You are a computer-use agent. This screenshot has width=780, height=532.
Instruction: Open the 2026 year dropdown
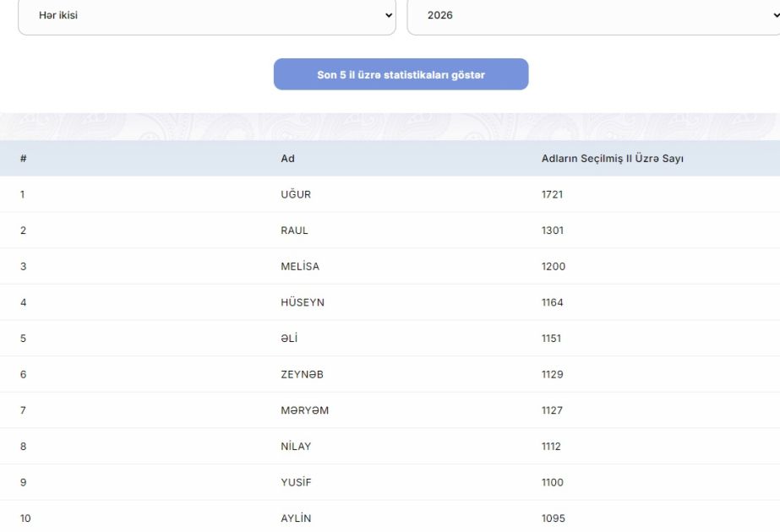(593, 15)
